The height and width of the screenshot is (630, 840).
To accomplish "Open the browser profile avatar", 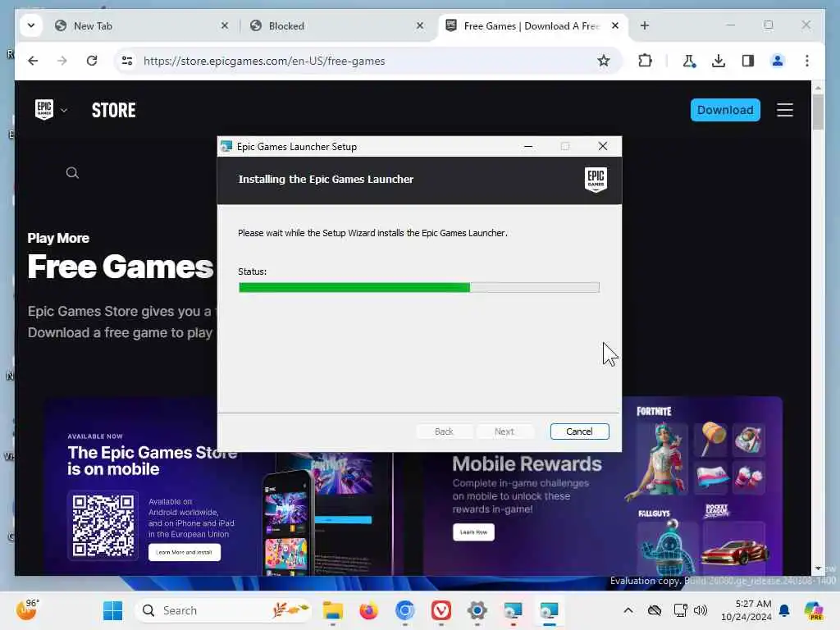I will point(778,61).
